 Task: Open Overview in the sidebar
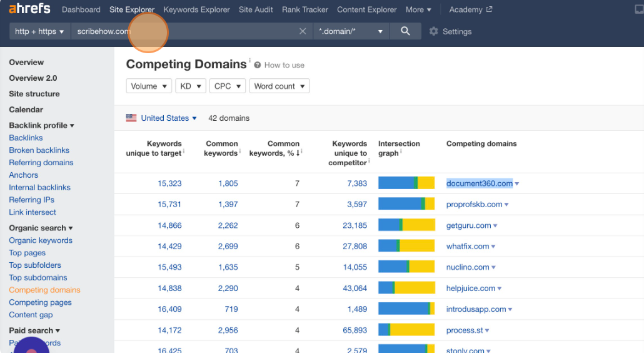(26, 63)
